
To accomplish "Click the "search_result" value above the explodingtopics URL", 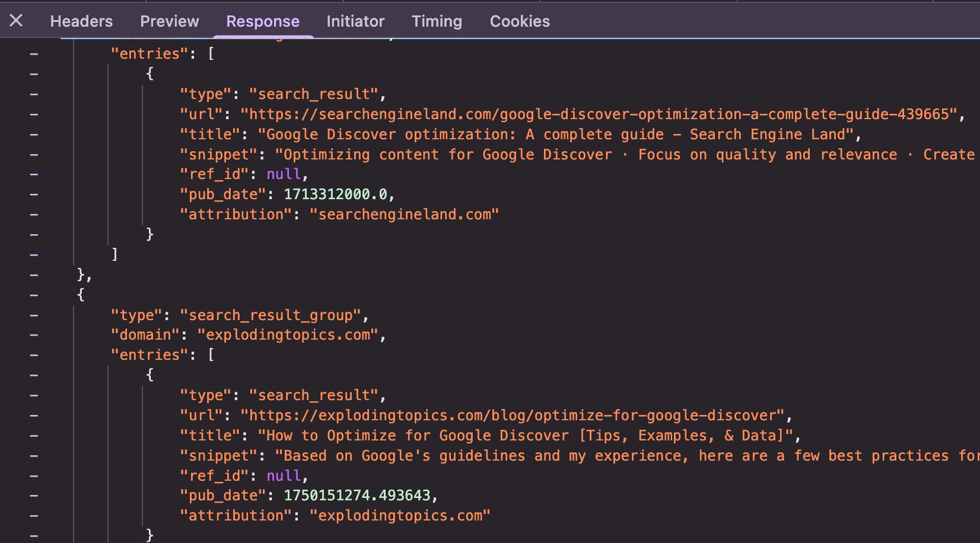I will coord(314,395).
